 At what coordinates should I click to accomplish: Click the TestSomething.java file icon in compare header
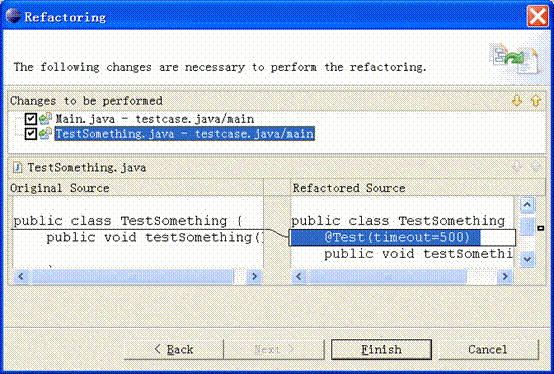17,167
